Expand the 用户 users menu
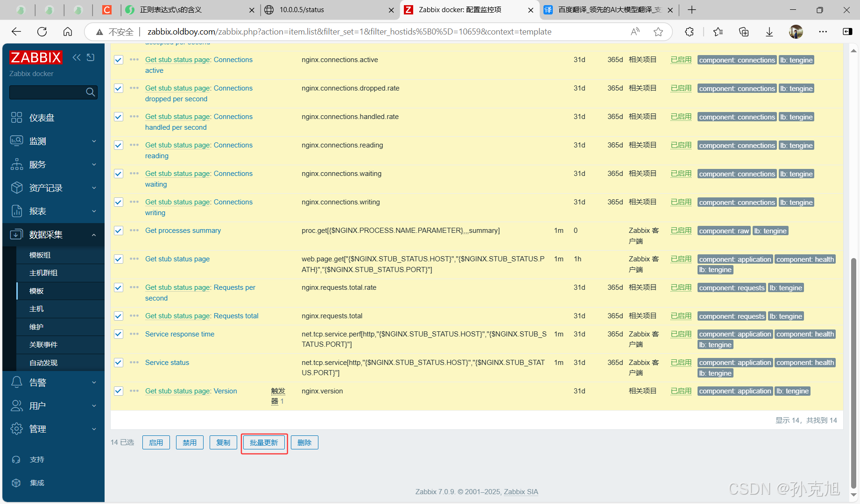 tap(53, 406)
